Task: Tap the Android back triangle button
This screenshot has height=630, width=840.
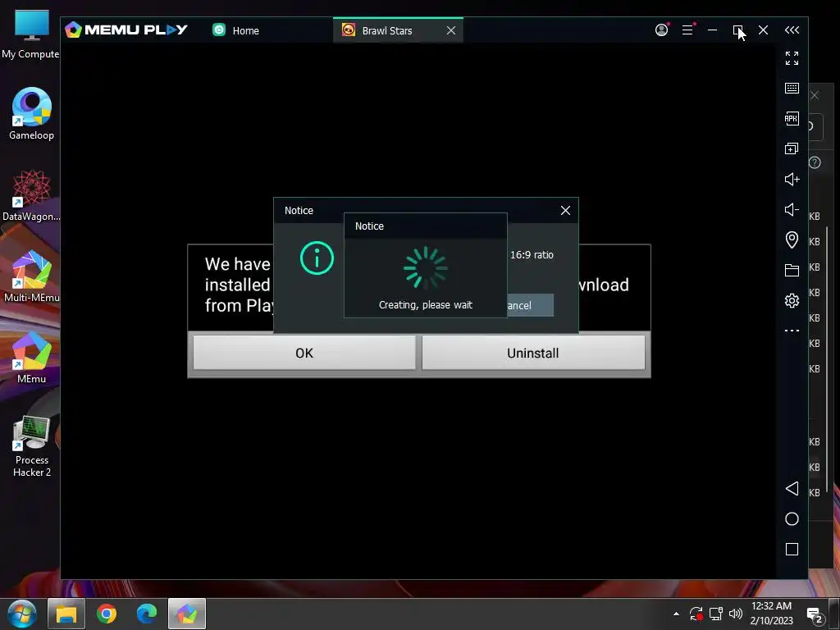Action: point(792,488)
